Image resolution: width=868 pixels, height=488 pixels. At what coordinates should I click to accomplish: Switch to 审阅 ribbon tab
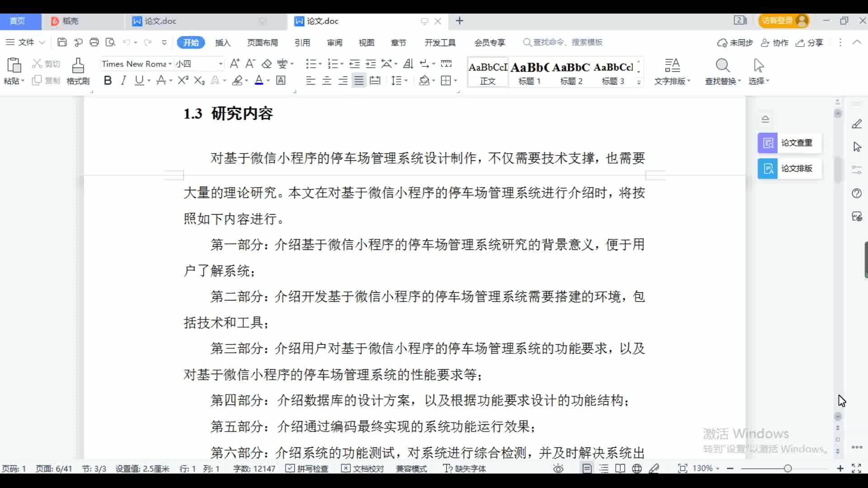click(x=335, y=42)
